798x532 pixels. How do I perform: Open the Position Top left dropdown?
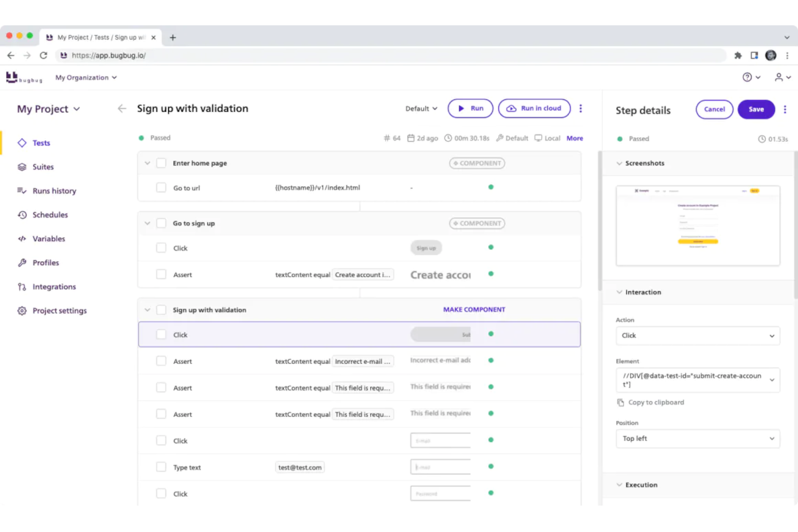point(698,439)
